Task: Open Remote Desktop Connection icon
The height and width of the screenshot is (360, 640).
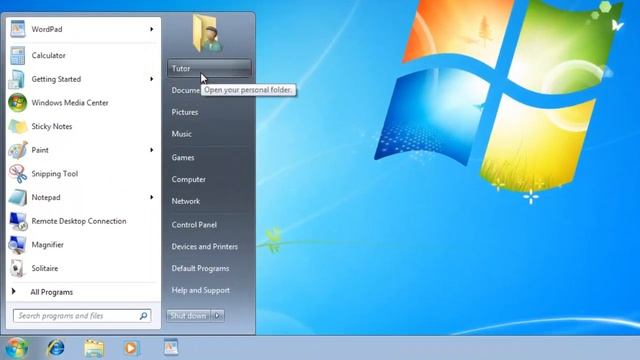Action: click(18, 221)
